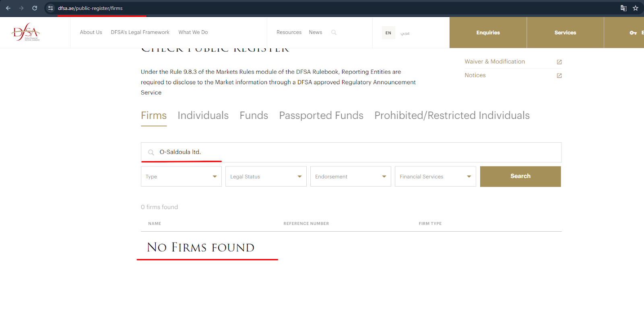The height and width of the screenshot is (328, 644).
Task: Click the translate page icon
Action: point(623,8)
